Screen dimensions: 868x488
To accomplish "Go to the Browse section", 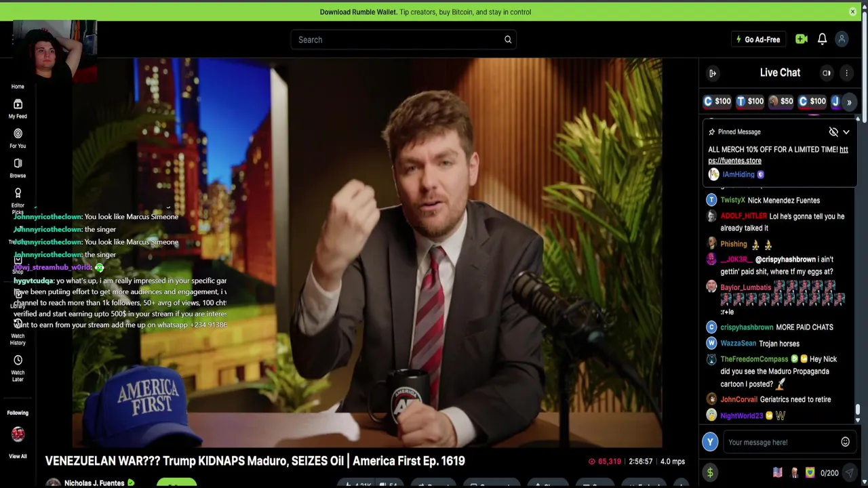I will [18, 168].
